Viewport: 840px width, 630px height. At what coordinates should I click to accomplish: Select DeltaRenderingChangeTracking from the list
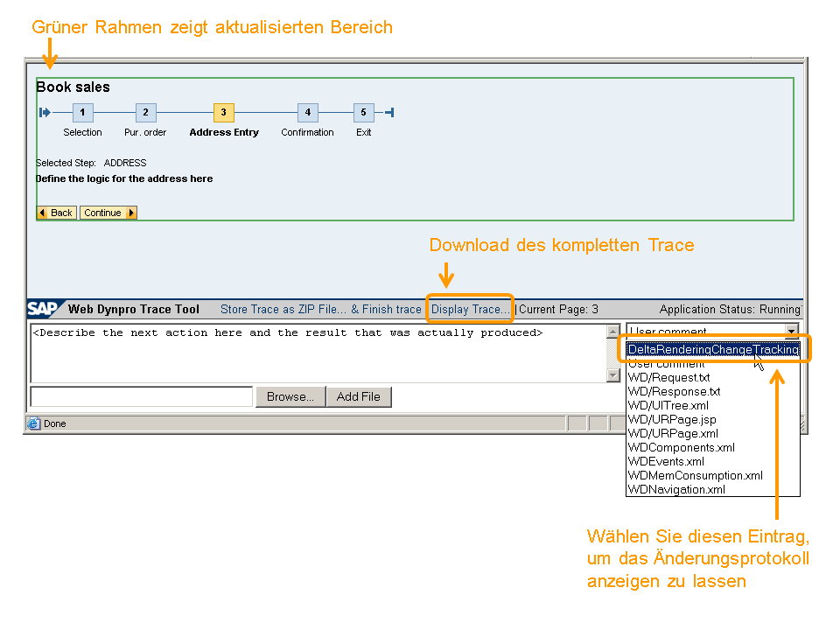(713, 349)
